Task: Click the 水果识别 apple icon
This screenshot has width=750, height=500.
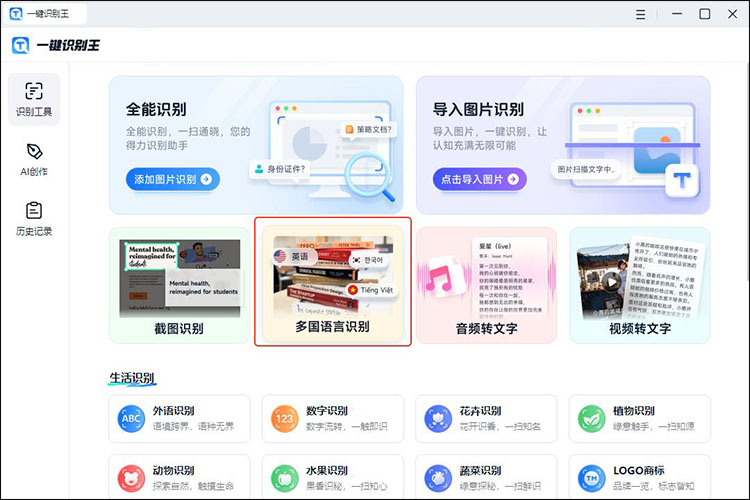Action: pyautogui.click(x=284, y=478)
